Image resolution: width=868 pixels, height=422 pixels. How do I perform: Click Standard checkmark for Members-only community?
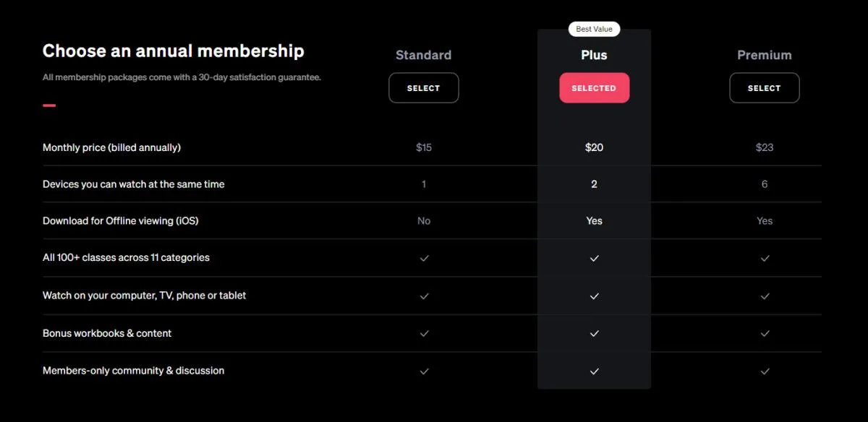425,371
